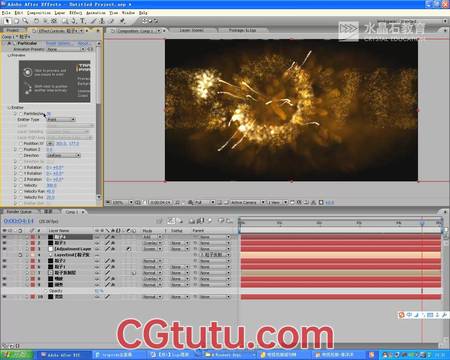This screenshot has height=360, width=450.
Task: Select the Horizontal Type tool
Action: tap(83, 21)
